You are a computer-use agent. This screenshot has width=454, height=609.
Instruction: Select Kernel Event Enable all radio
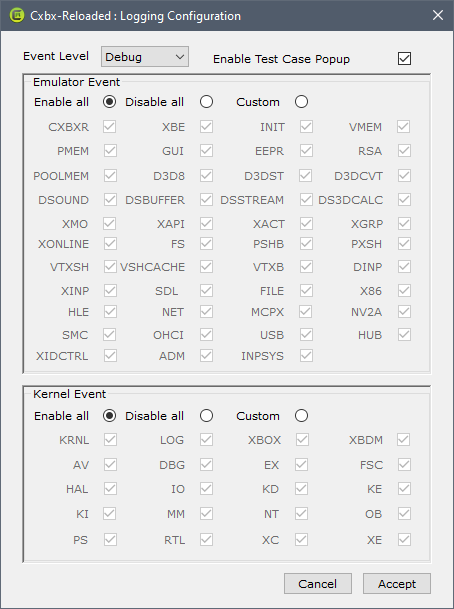110,416
